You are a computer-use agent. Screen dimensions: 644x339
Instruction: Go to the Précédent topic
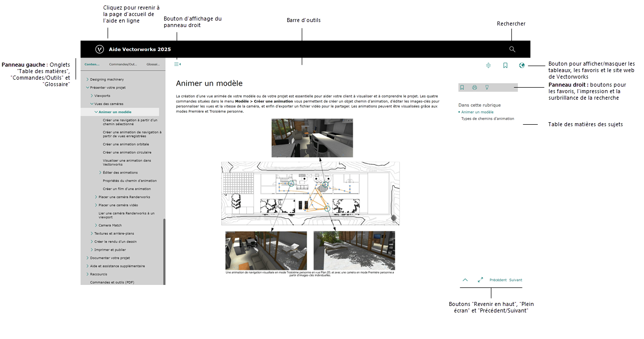click(498, 280)
